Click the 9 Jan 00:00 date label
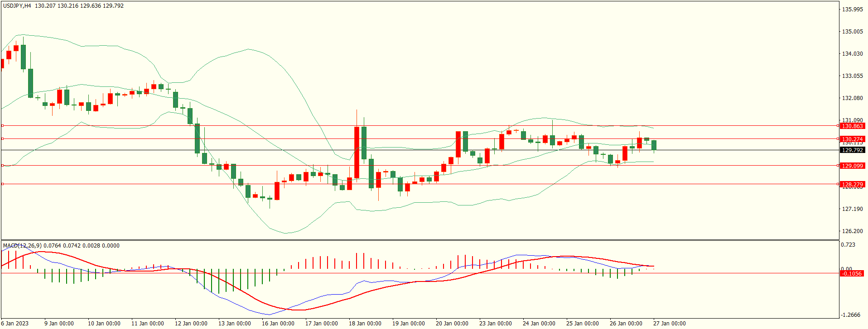Image resolution: width=868 pixels, height=329 pixels. [x=59, y=324]
